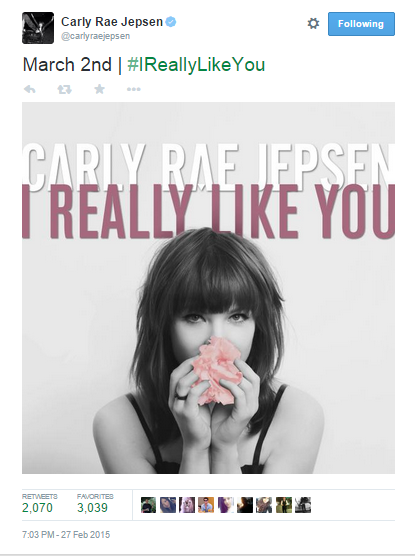Click the first favoriter avatar
This screenshot has width=415, height=556.
[x=148, y=505]
